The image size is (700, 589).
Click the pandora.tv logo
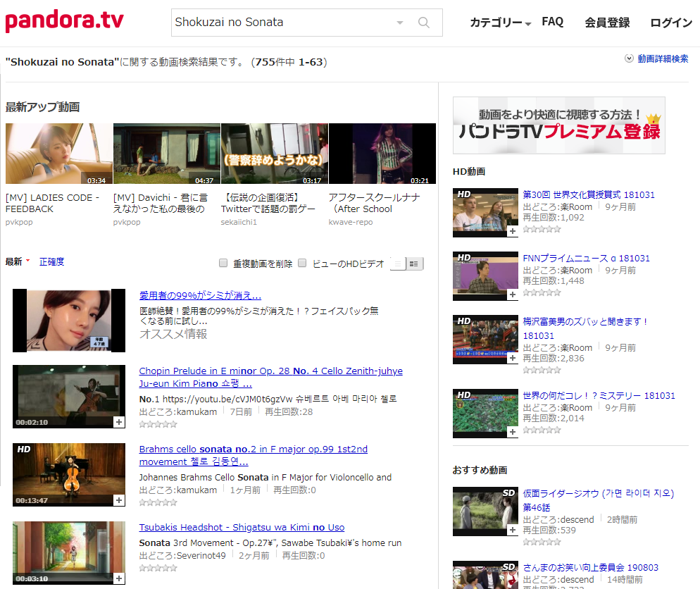click(64, 20)
